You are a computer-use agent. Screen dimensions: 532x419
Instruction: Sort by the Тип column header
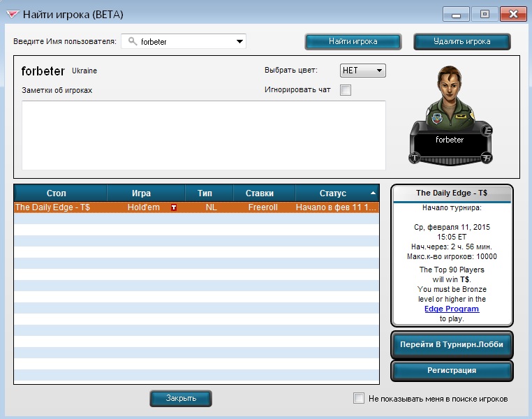(x=209, y=193)
